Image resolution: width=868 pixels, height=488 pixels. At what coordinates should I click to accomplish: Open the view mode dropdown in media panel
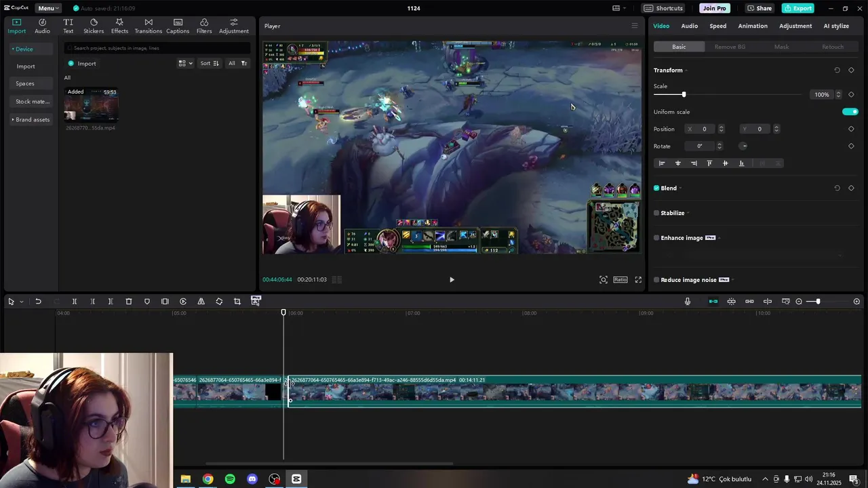[x=185, y=64]
